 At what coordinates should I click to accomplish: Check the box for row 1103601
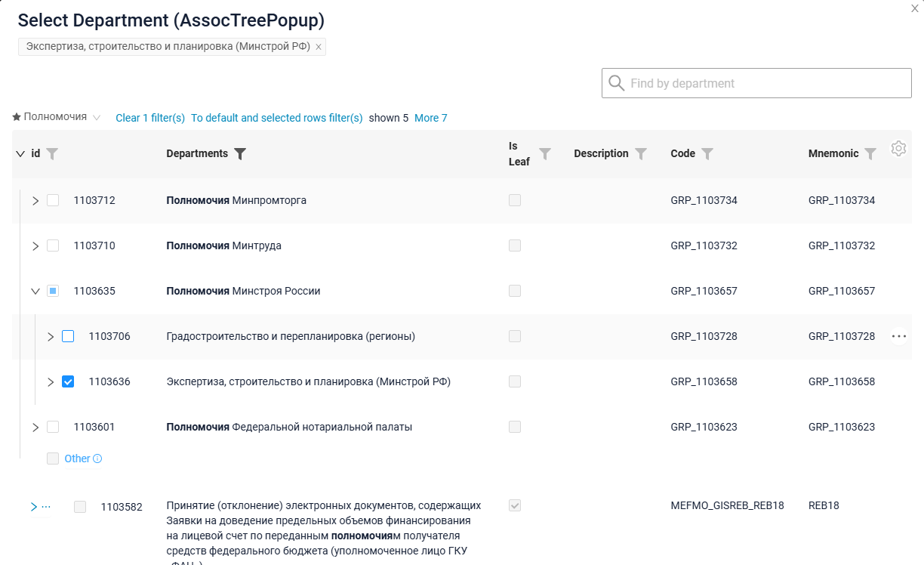[53, 427]
